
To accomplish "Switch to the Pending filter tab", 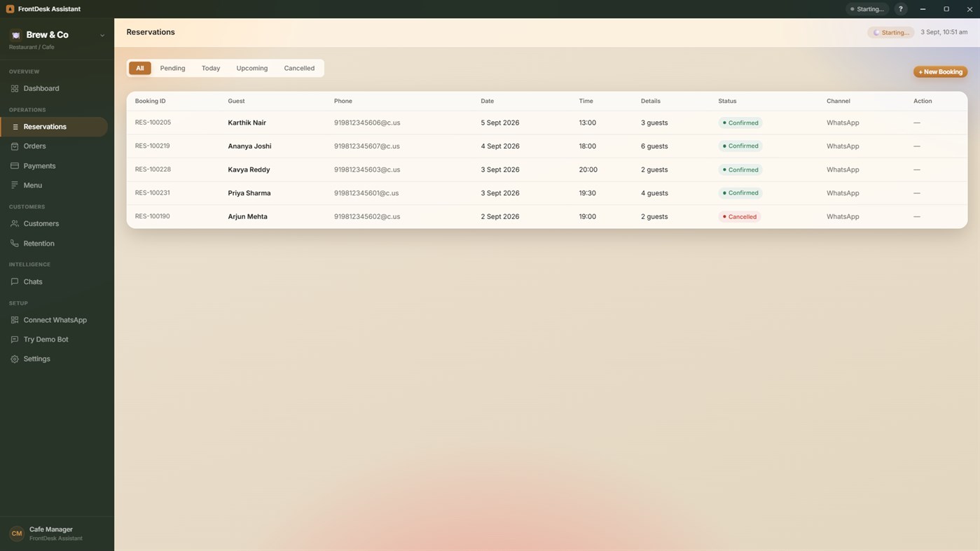I will (172, 69).
